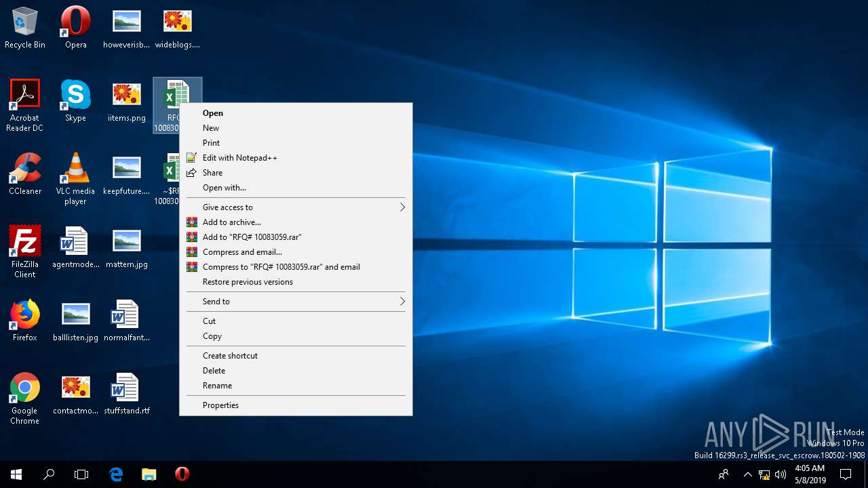
Task: Select the contactmo... image file
Action: coord(75,394)
